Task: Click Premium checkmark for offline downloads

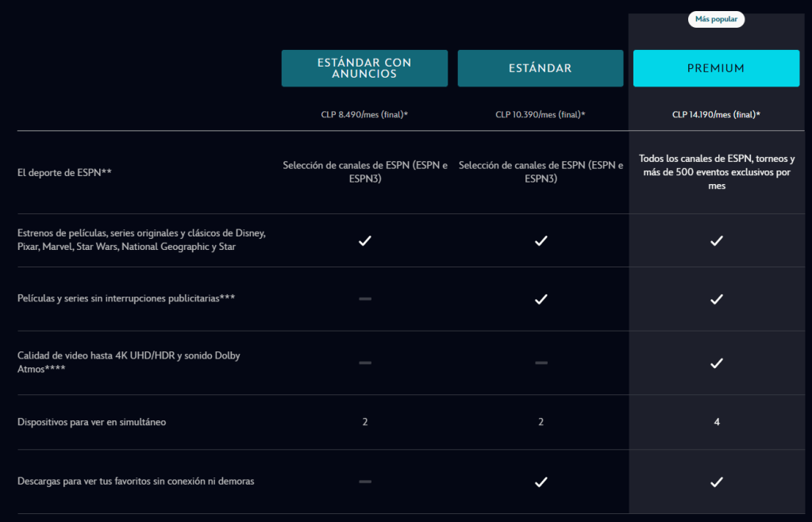Action: (x=717, y=482)
